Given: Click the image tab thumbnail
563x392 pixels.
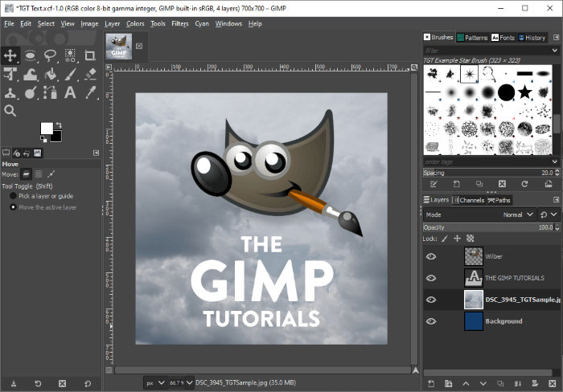Looking at the screenshot, I should pyautogui.click(x=119, y=47).
